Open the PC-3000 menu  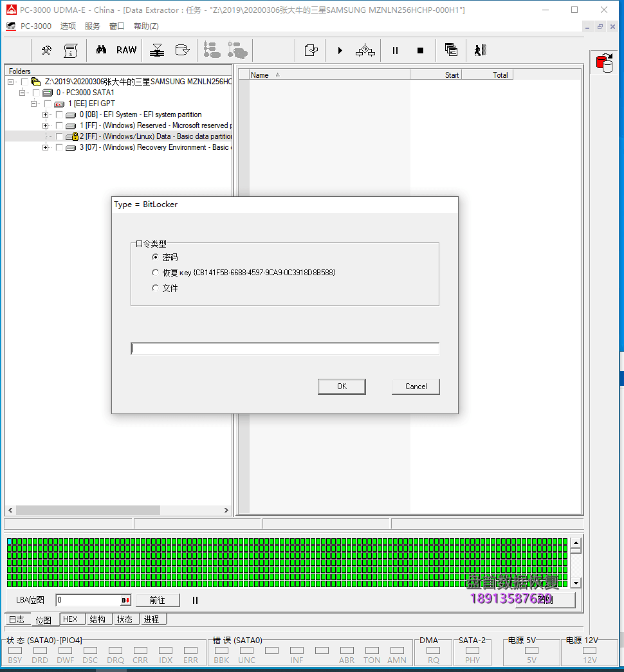click(x=35, y=26)
